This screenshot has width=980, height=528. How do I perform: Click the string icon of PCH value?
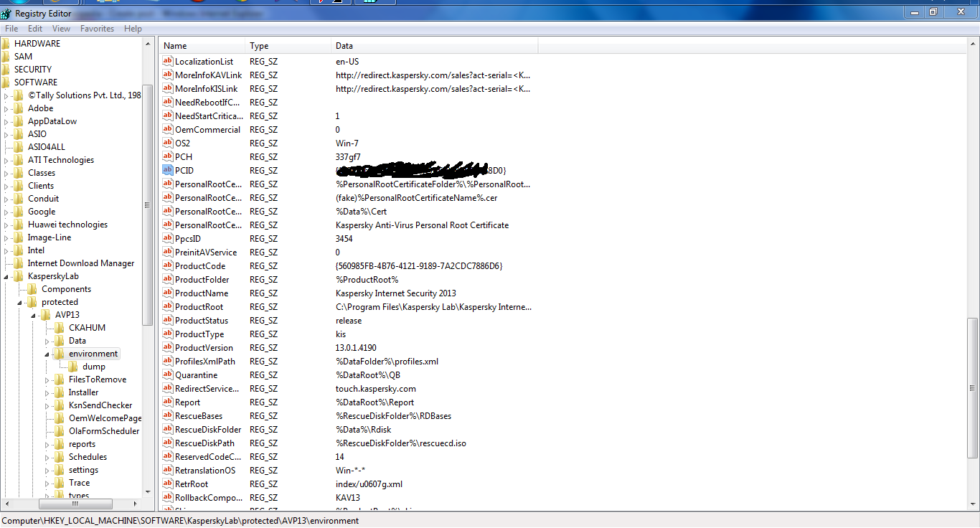click(168, 156)
